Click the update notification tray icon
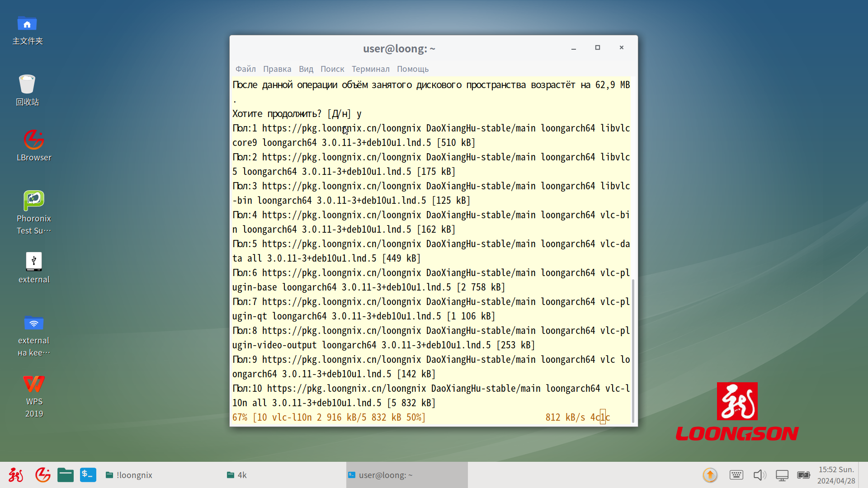868x488 pixels. coord(710,475)
